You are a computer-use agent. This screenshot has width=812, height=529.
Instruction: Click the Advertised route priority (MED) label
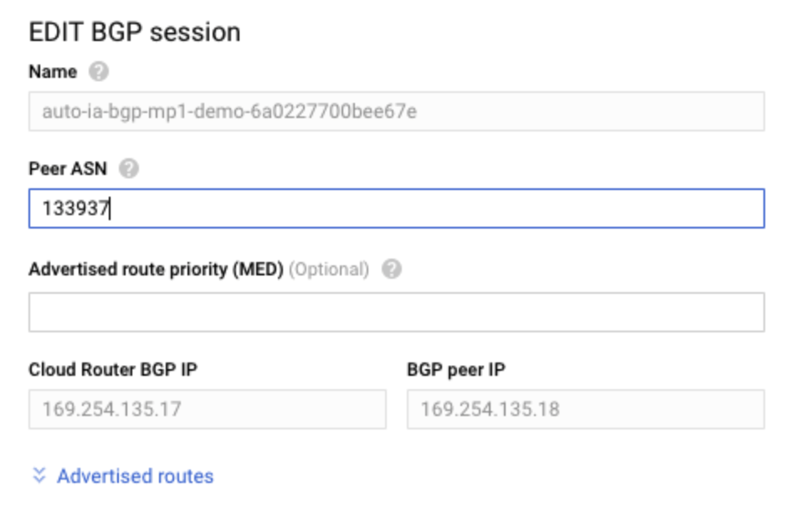[156, 270]
